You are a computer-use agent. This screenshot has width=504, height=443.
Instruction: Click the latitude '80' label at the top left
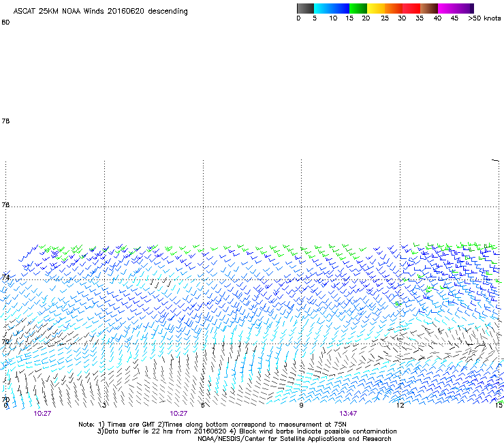(x=5, y=22)
